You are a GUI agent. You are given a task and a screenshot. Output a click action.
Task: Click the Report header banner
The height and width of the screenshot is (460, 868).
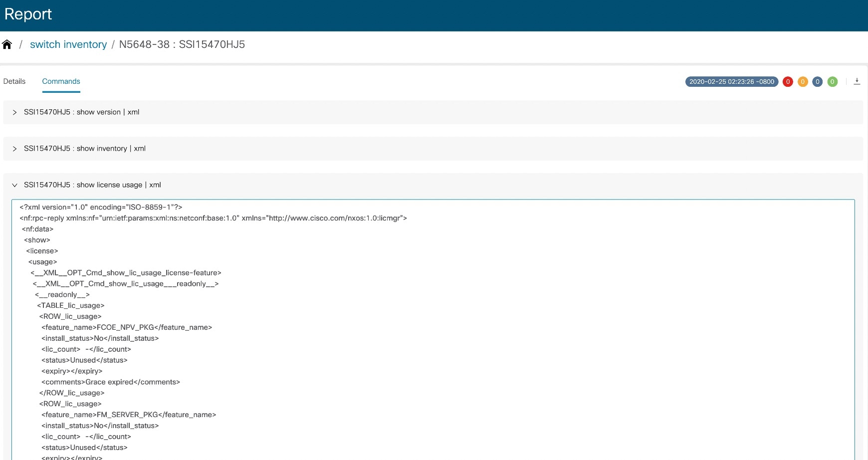click(x=28, y=14)
